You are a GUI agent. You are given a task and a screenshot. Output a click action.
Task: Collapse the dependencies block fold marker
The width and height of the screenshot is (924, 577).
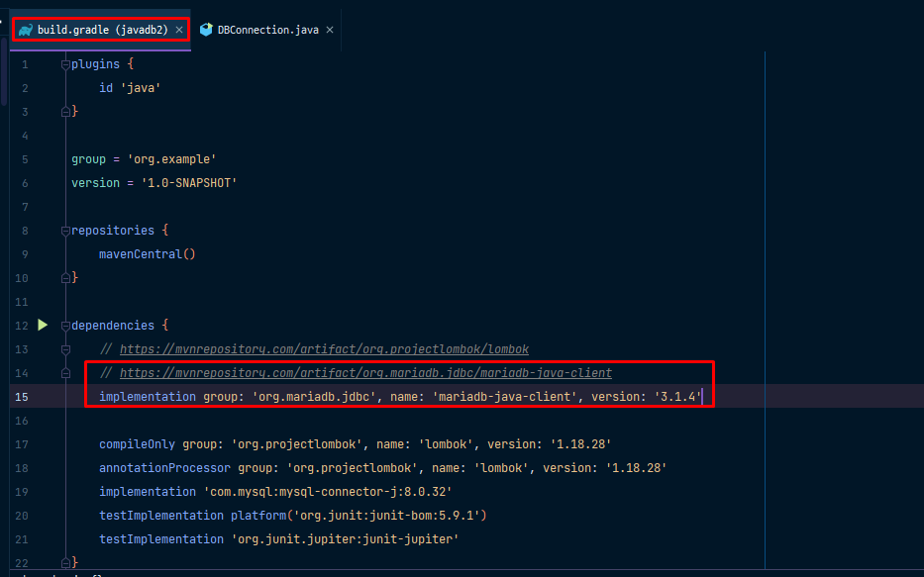point(65,326)
